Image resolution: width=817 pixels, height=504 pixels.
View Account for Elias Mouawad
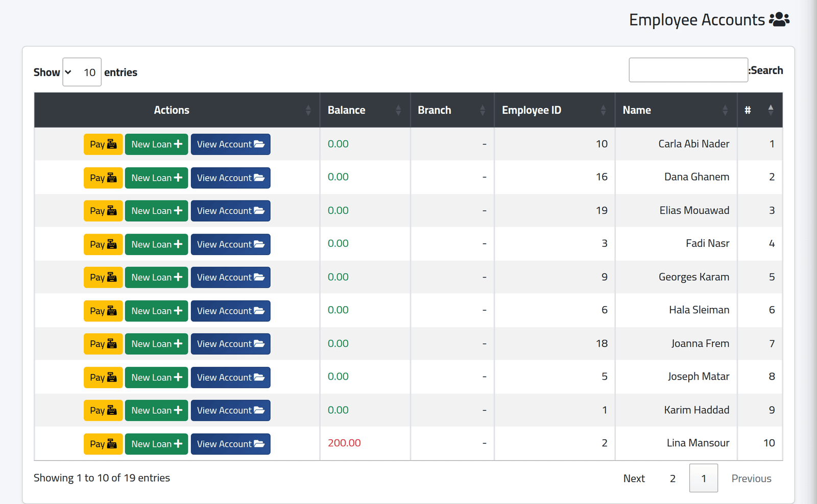click(230, 211)
